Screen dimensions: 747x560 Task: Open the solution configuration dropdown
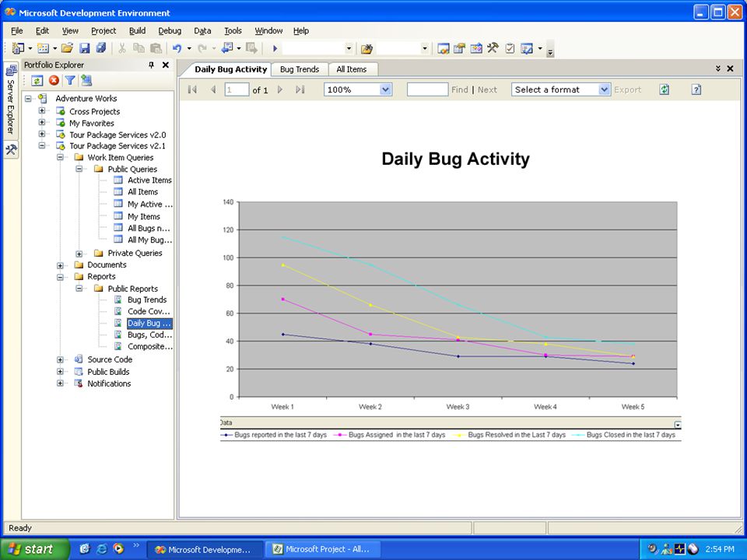click(349, 48)
